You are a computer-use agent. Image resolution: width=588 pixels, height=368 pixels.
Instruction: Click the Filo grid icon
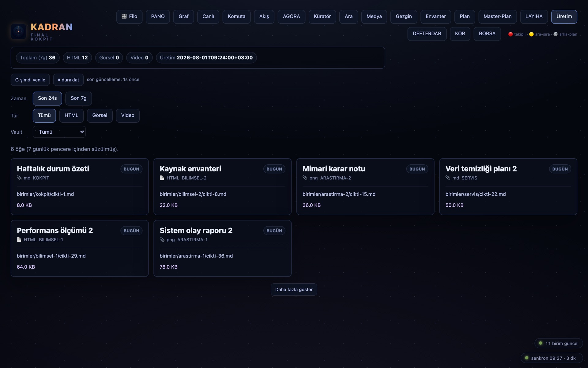click(x=124, y=17)
